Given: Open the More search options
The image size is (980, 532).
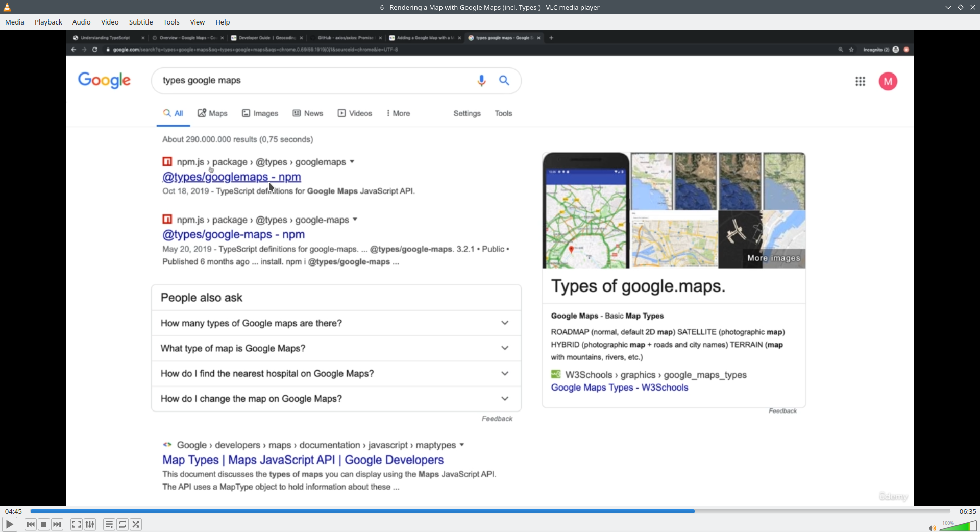Looking at the screenshot, I should tap(398, 113).
